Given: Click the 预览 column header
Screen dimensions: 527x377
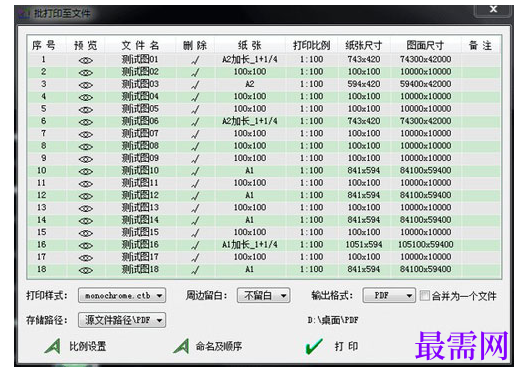Looking at the screenshot, I should point(86,45).
